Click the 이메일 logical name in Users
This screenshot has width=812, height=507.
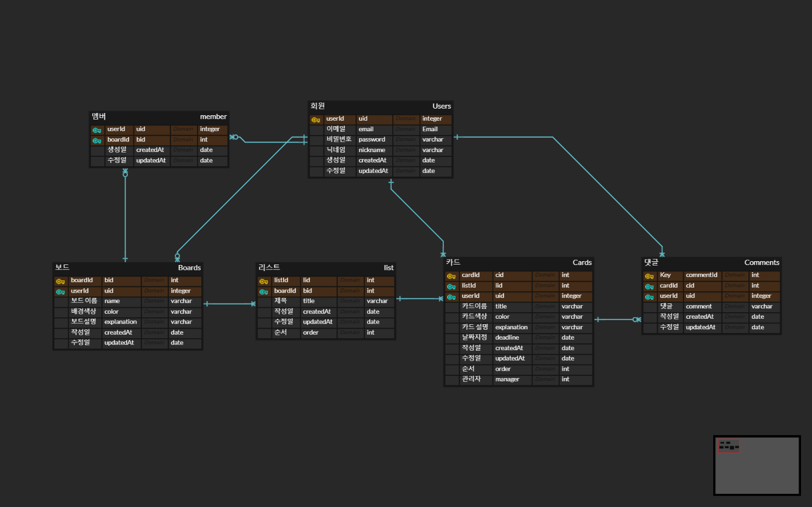(x=336, y=129)
